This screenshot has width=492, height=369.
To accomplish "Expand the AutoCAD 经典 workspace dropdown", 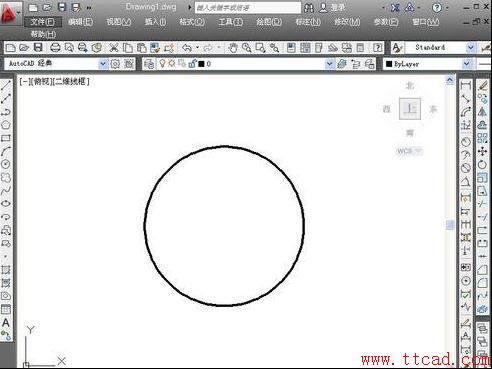I will 103,64.
